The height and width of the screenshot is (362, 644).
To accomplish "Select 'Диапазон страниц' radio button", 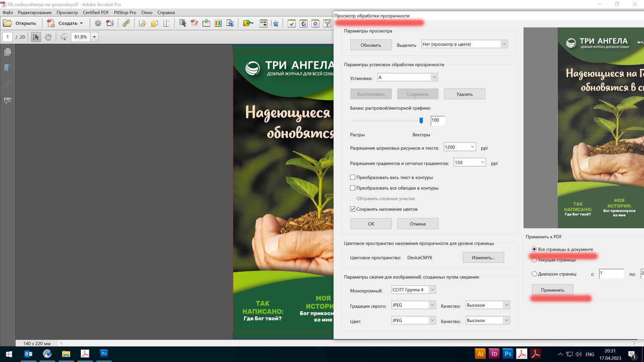I will tap(535, 274).
